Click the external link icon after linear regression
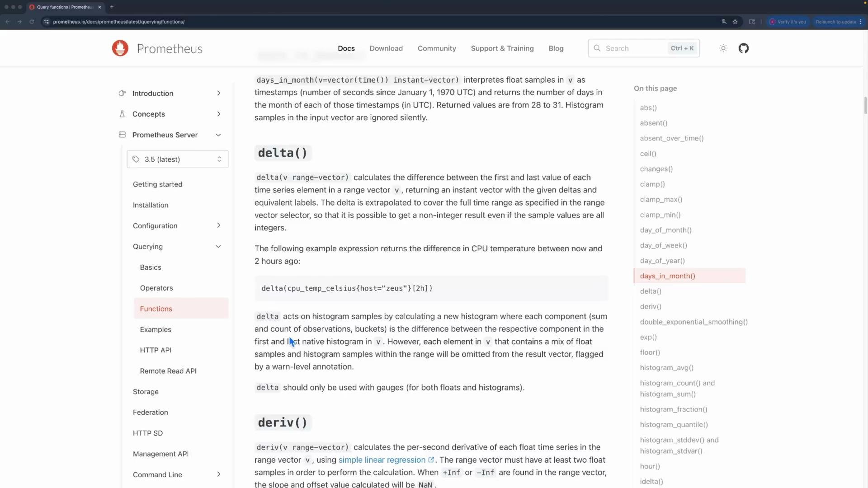The height and width of the screenshot is (488, 868). [431, 460]
